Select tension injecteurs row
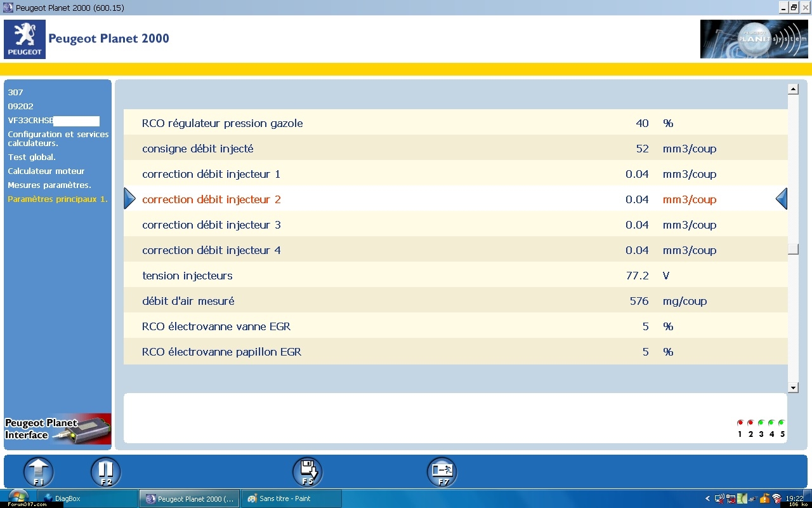 455,275
